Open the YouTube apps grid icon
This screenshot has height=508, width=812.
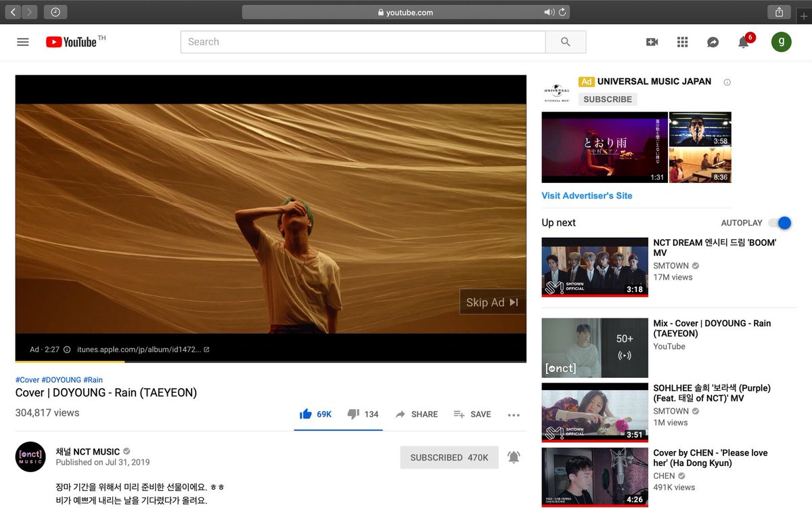coord(683,42)
